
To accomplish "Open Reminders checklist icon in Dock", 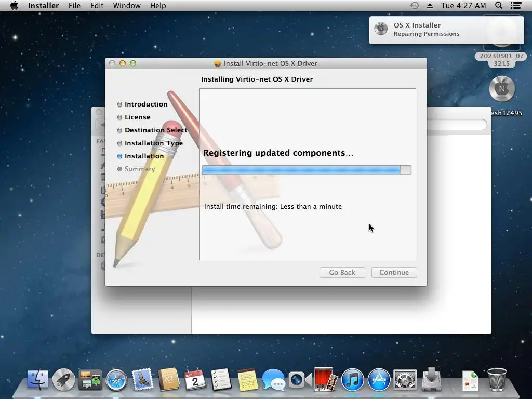I will 221,380.
